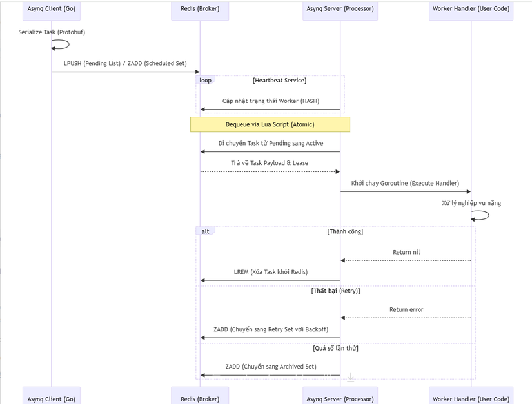532x404 pixels.
Task: Click the LPUSH / ZADD message label
Action: coord(125,63)
